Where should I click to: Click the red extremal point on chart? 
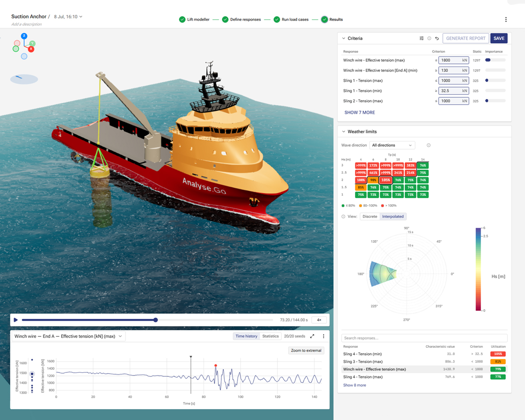216,365
